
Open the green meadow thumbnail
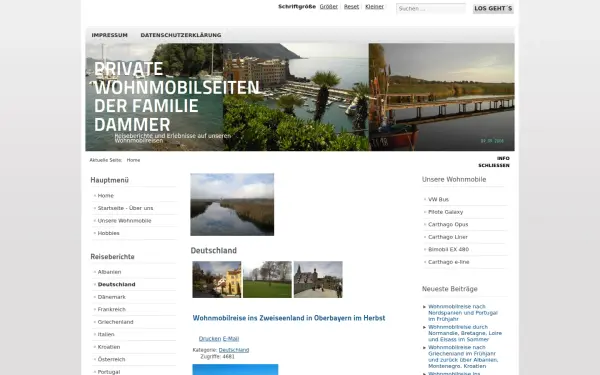[x=267, y=279]
